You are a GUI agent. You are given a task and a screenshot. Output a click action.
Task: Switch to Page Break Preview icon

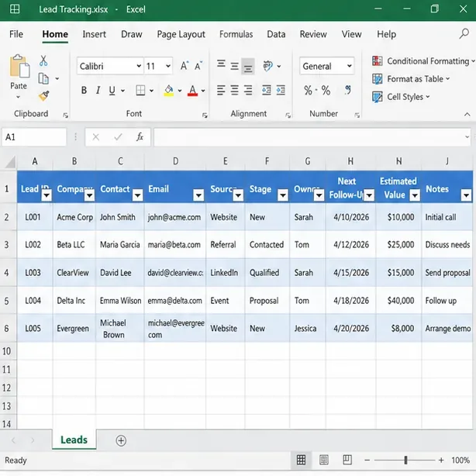(347, 460)
